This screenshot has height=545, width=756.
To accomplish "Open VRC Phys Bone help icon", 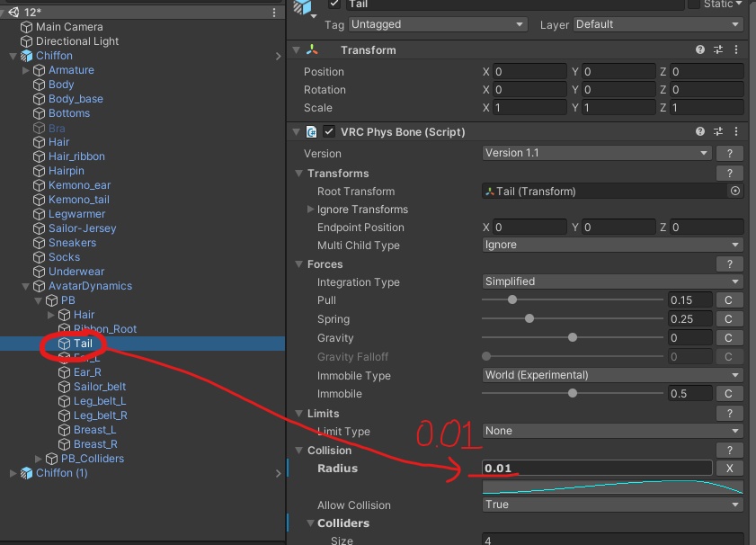I will click(700, 131).
